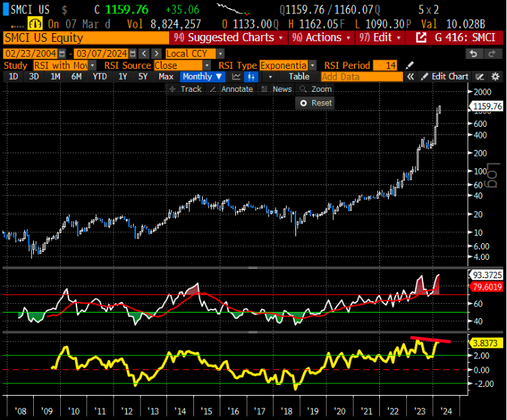Click the '24 year label on time axis
Image resolution: width=507 pixels, height=420 pixels.
point(446,411)
